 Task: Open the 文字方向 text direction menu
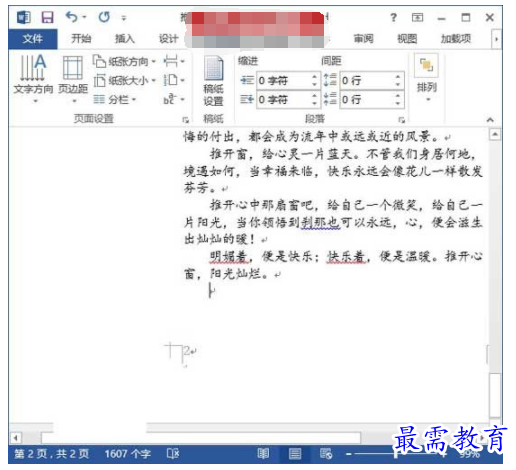pyautogui.click(x=33, y=79)
